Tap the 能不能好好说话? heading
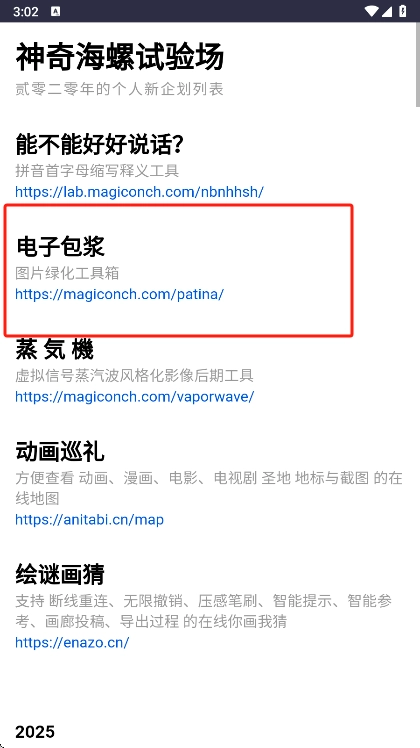420x748 pixels. click(x=99, y=144)
